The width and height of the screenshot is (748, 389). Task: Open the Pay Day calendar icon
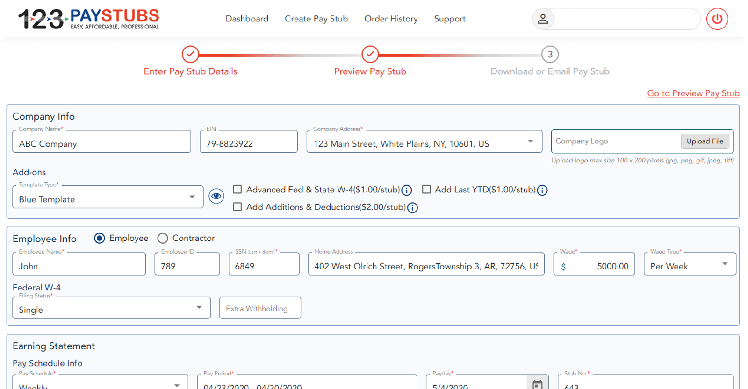click(537, 384)
